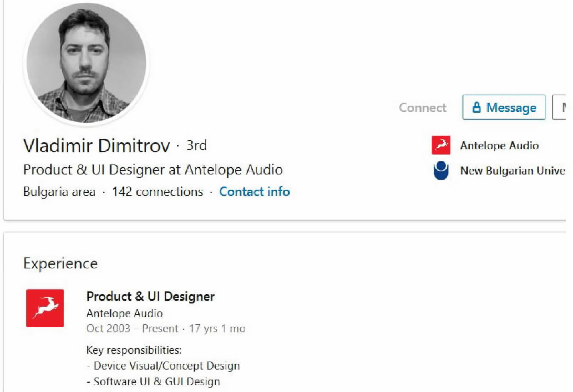Click the Experience section heading
The image size is (573, 392).
point(60,263)
